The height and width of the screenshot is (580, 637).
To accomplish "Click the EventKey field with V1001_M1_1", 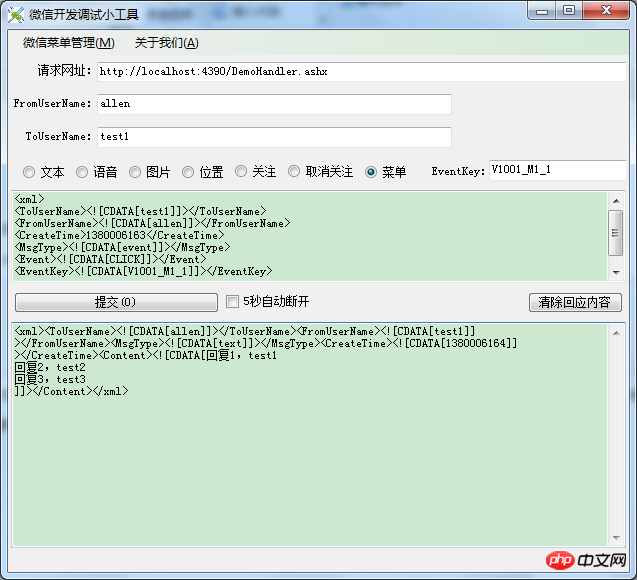I will click(x=557, y=170).
